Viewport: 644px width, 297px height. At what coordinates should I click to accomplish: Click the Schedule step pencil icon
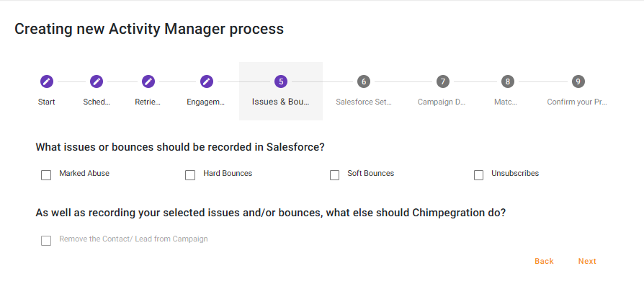(97, 81)
